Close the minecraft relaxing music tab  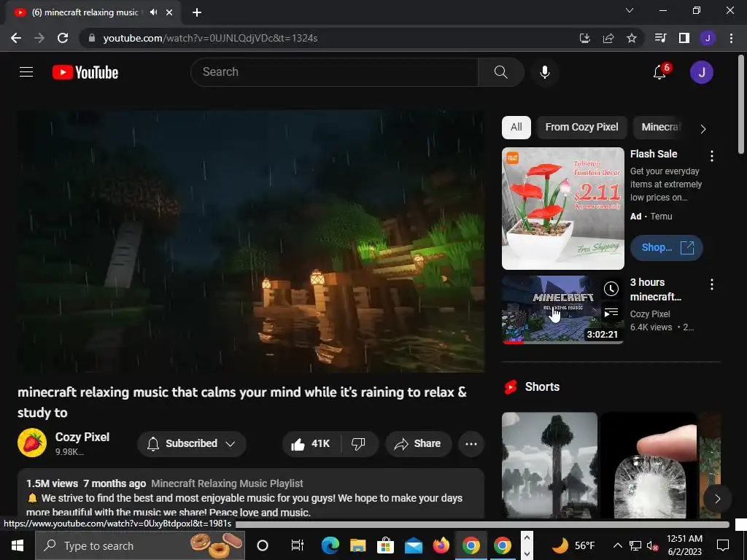(x=169, y=13)
